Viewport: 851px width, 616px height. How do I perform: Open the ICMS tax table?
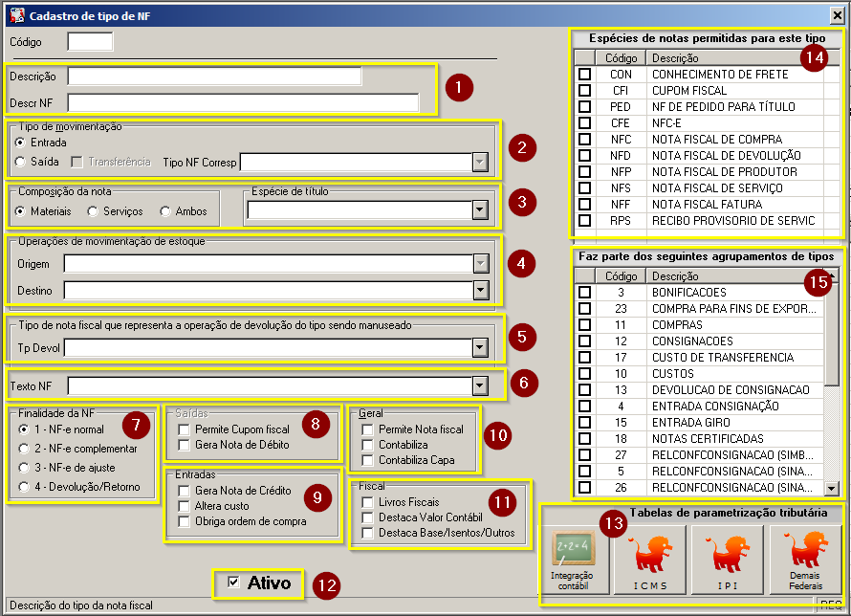click(x=650, y=560)
